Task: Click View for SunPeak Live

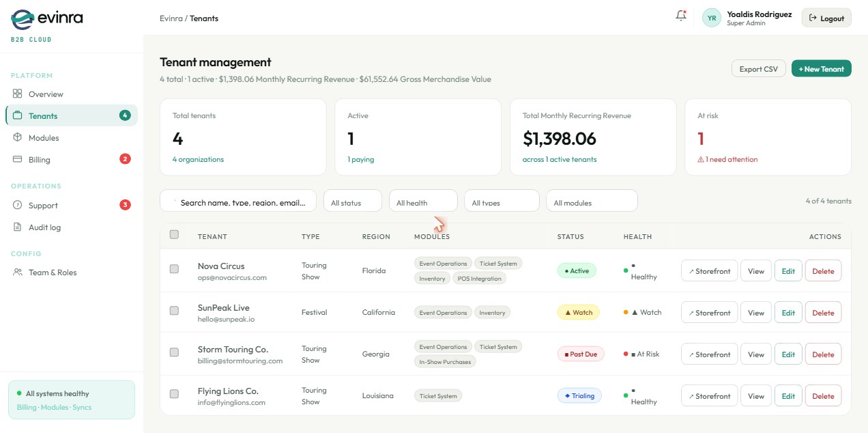Action: tap(756, 313)
